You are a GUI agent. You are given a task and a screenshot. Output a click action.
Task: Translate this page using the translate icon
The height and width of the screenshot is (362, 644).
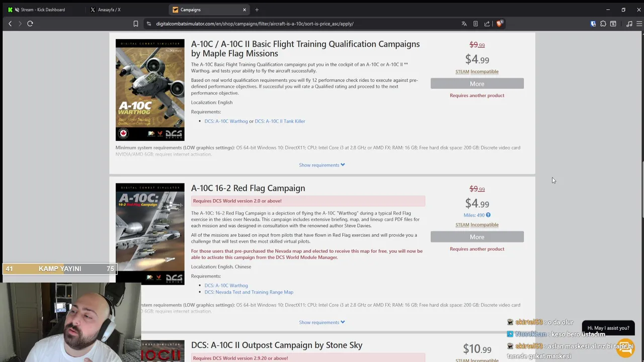pos(464,24)
